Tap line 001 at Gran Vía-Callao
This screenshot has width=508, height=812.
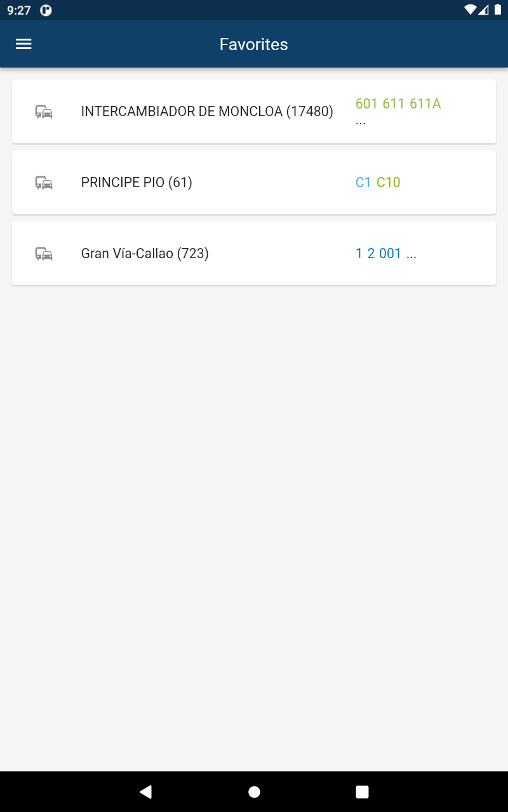pos(390,254)
